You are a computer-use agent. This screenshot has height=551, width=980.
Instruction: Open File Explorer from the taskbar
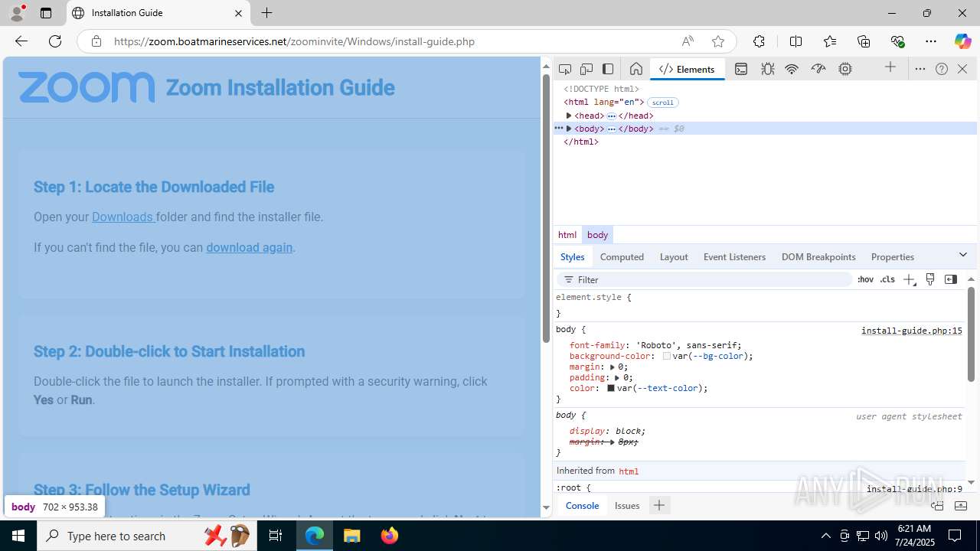[351, 536]
